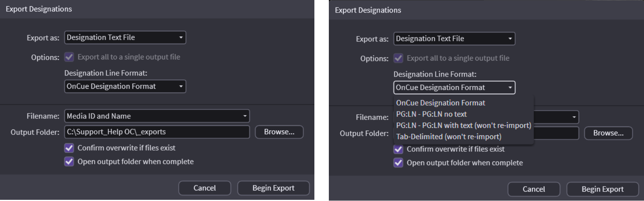Click Browse in the dialog with open format list
Viewport: 644px width, 201px height.
(608, 133)
